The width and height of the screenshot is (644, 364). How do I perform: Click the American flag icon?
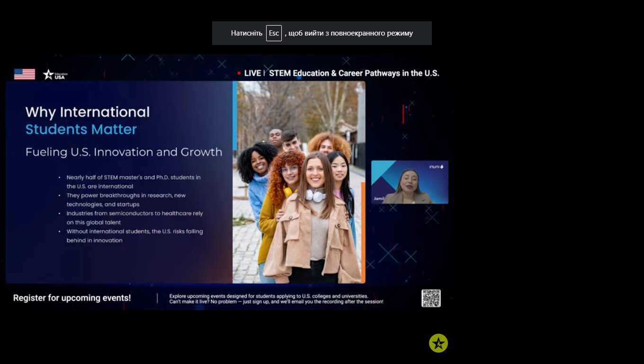(x=25, y=74)
